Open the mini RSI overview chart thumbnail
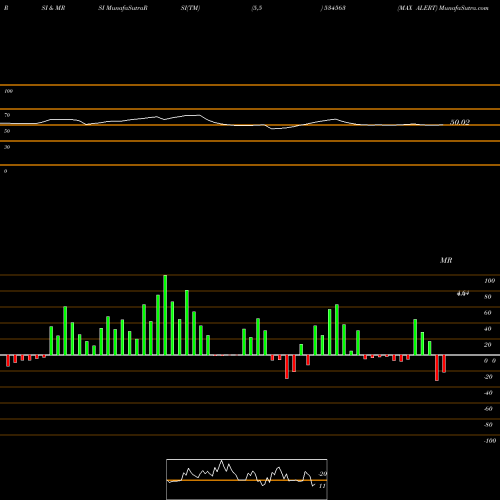The width and height of the screenshot is (500, 500). click(x=247, y=479)
